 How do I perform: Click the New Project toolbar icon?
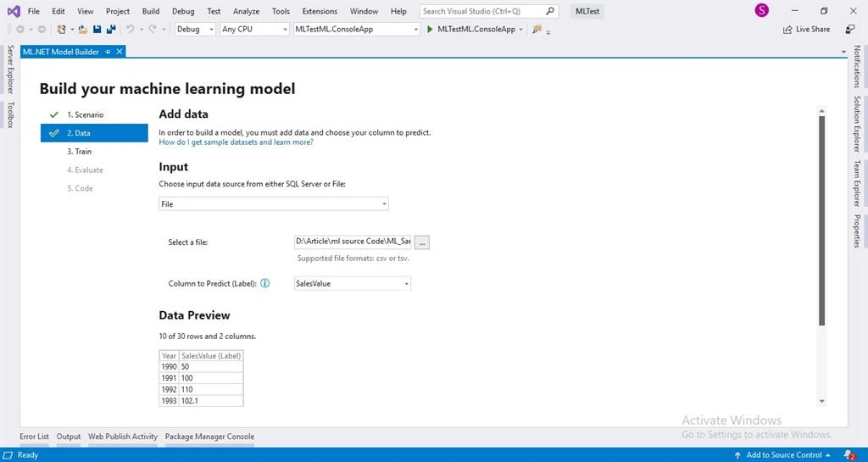pos(61,30)
